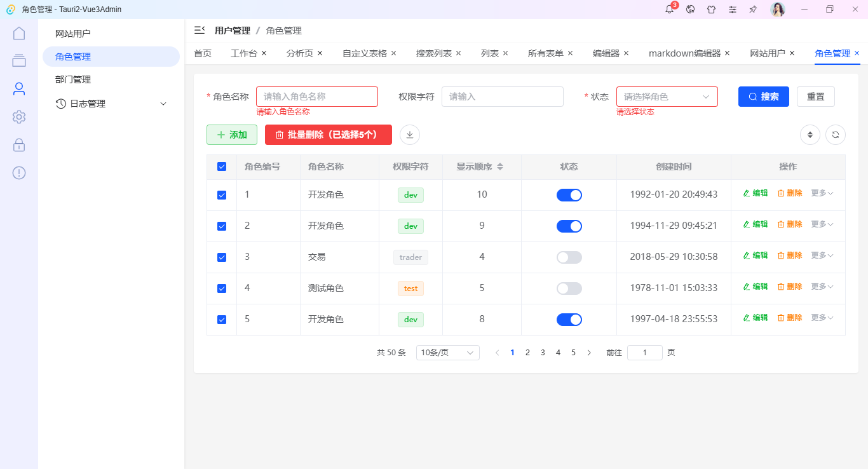Click the 请输入角色名称 input field
This screenshot has height=469, width=868.
coord(316,96)
